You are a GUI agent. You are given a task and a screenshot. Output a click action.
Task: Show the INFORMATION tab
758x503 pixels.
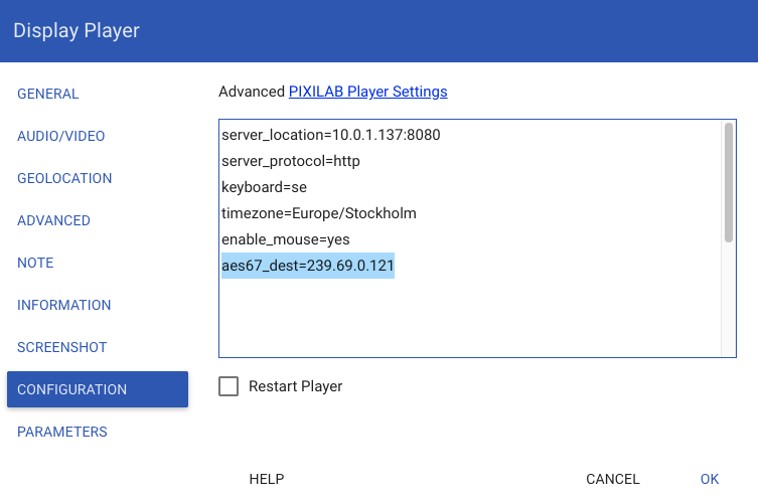(x=64, y=305)
